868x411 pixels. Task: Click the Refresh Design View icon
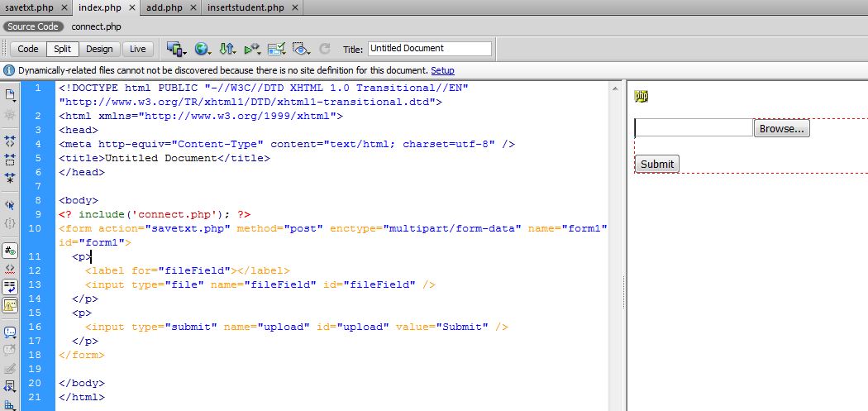pos(325,50)
